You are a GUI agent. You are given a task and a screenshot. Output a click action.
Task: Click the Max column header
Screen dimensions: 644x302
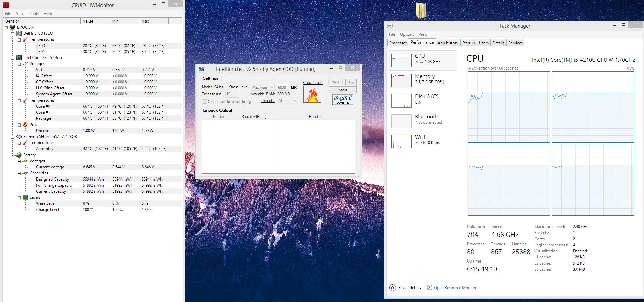click(x=154, y=21)
